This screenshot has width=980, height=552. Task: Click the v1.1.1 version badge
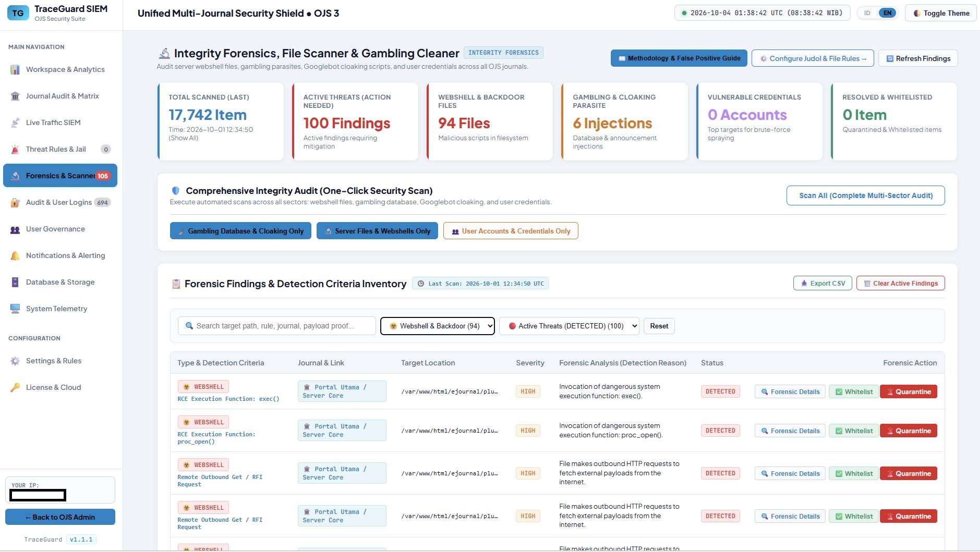[81, 539]
